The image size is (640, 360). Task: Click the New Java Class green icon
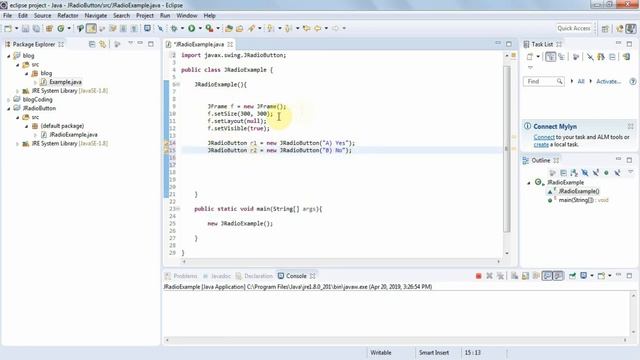(x=61, y=28)
